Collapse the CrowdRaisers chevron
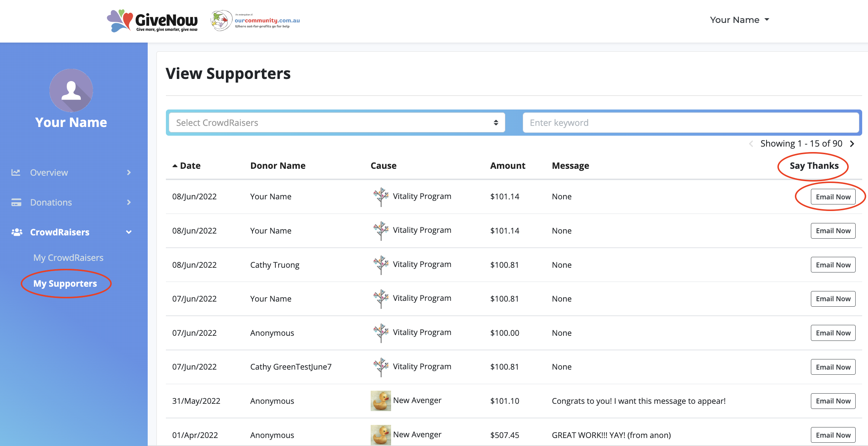868x446 pixels. click(x=129, y=232)
